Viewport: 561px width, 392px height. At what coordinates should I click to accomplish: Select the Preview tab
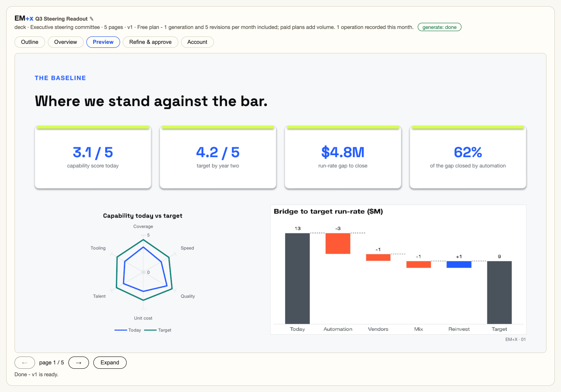[x=103, y=42]
